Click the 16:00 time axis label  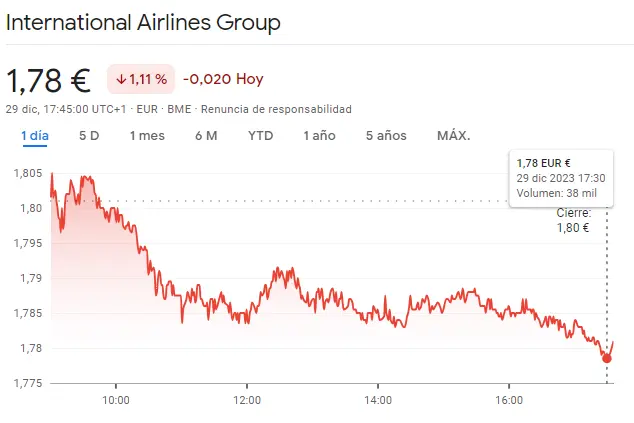[509, 400]
